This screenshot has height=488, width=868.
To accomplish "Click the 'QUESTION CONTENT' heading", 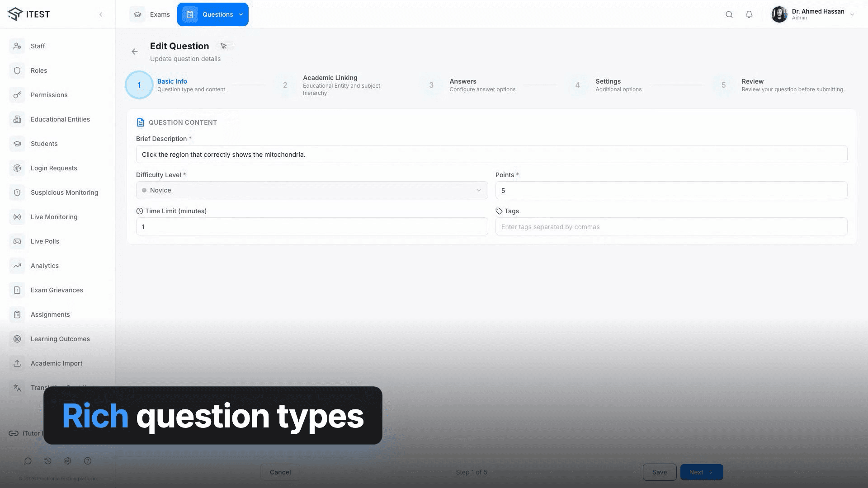I will pos(183,122).
